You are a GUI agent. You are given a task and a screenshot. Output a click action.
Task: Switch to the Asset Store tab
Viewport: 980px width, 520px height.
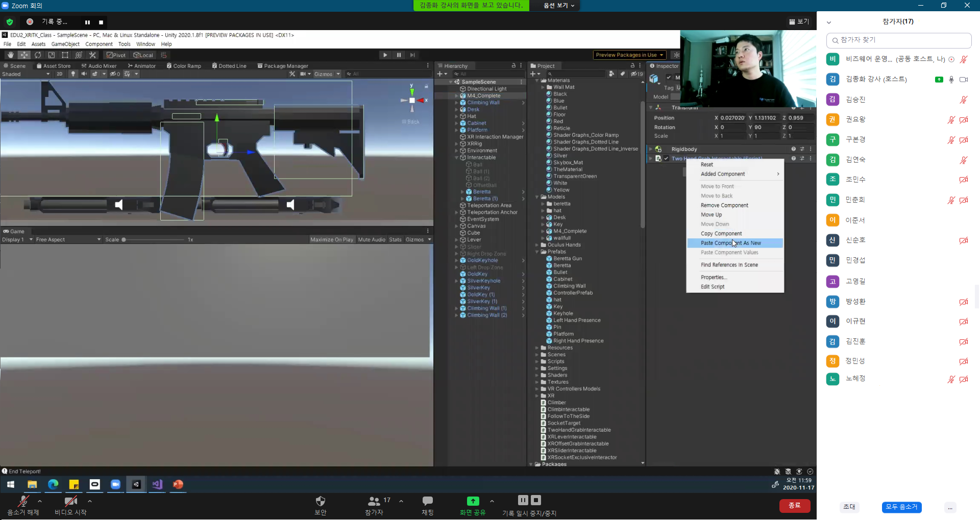(x=53, y=66)
